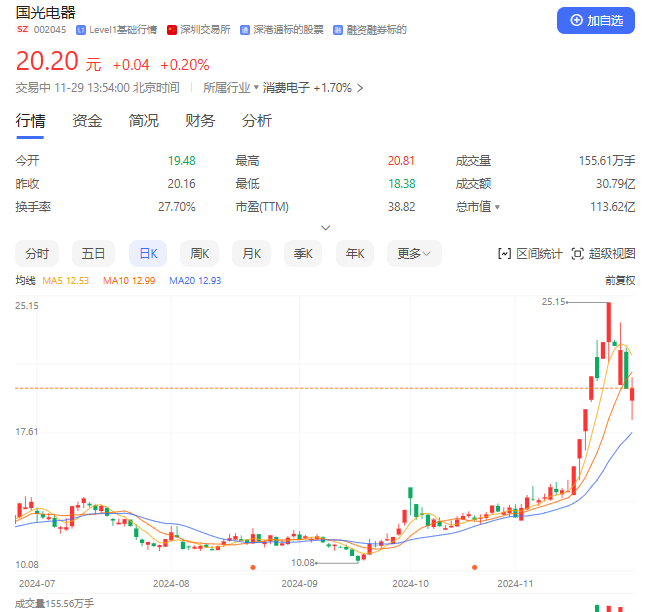648x612 pixels.
Task: Click the 成交量 value 155.61万手
Action: click(x=607, y=160)
